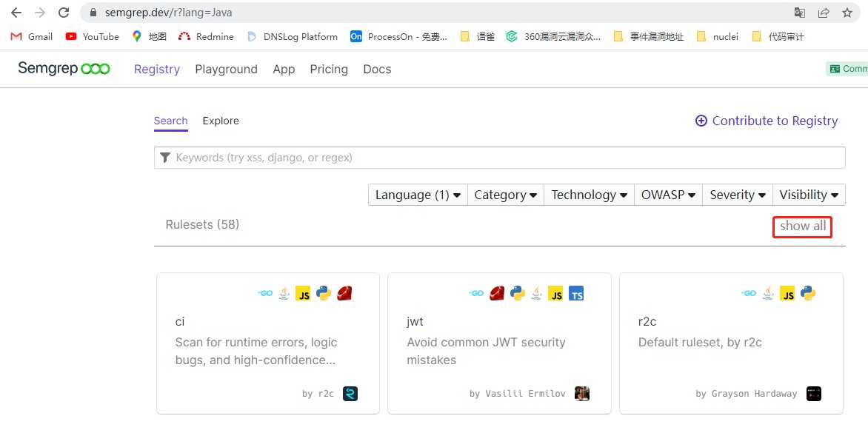Viewport: 868px width, 430px height.
Task: Open the ci ruleset card title
Action: pyautogui.click(x=180, y=322)
